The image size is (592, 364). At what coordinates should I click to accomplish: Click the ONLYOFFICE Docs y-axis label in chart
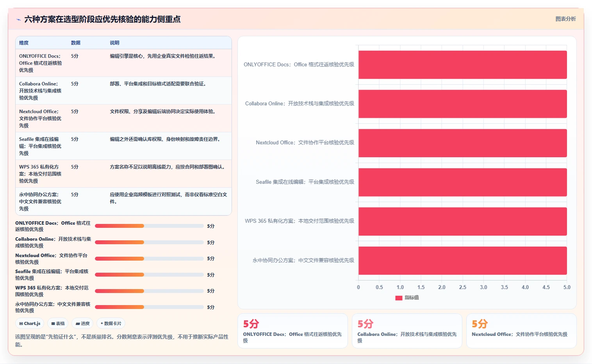(x=299, y=65)
